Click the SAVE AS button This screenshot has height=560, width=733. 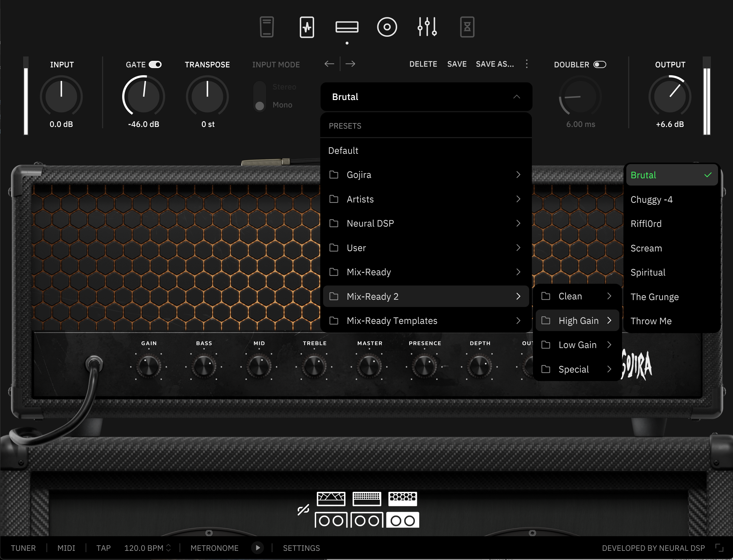coord(495,64)
